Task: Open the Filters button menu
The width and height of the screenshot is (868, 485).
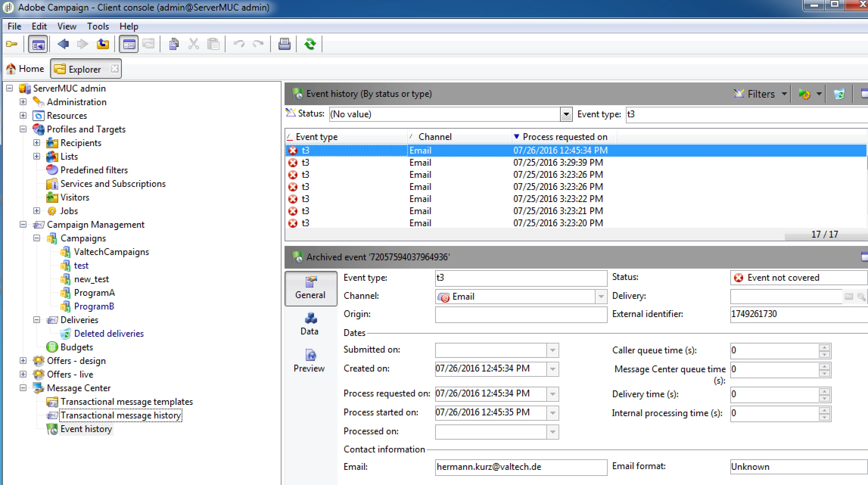Action: [x=761, y=94]
